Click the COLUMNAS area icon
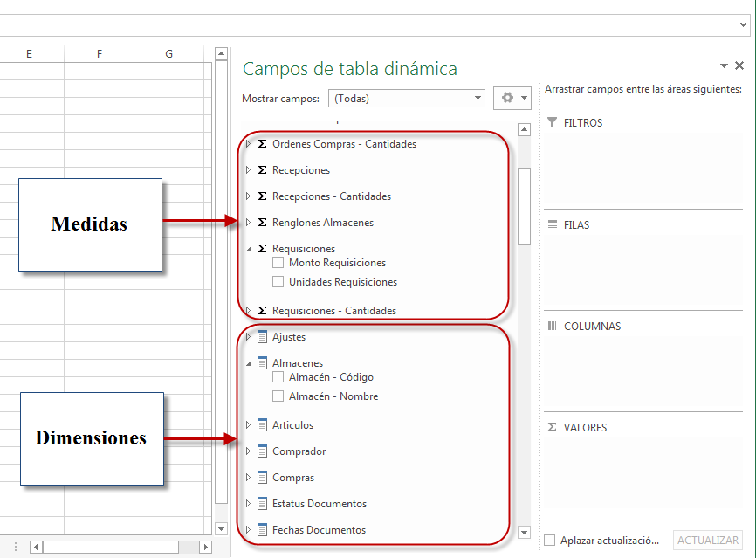756x558 pixels. point(551,324)
